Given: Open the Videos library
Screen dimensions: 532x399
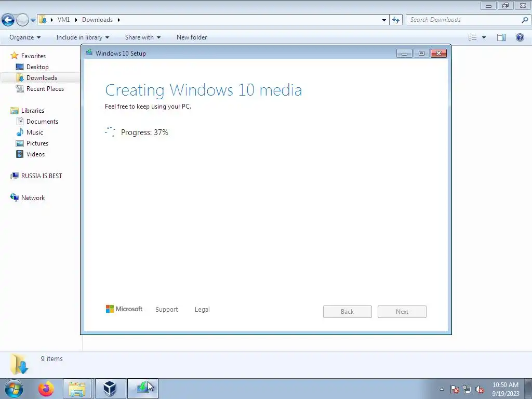Looking at the screenshot, I should 36,154.
